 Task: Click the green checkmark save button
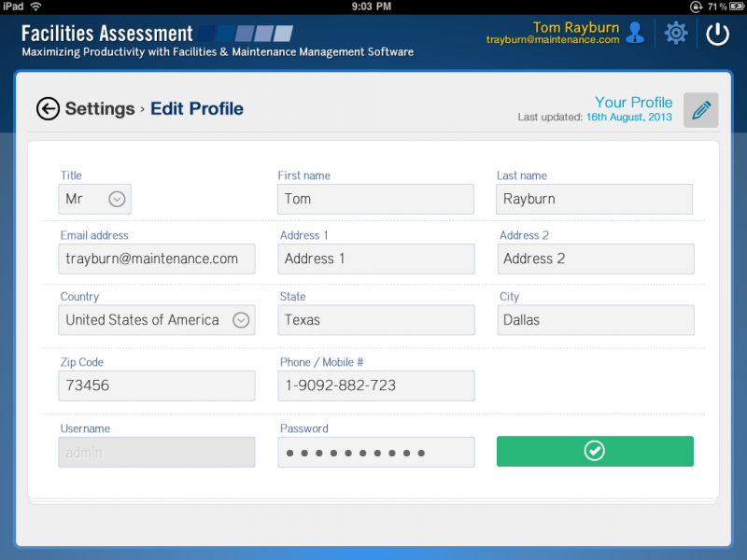(x=595, y=452)
